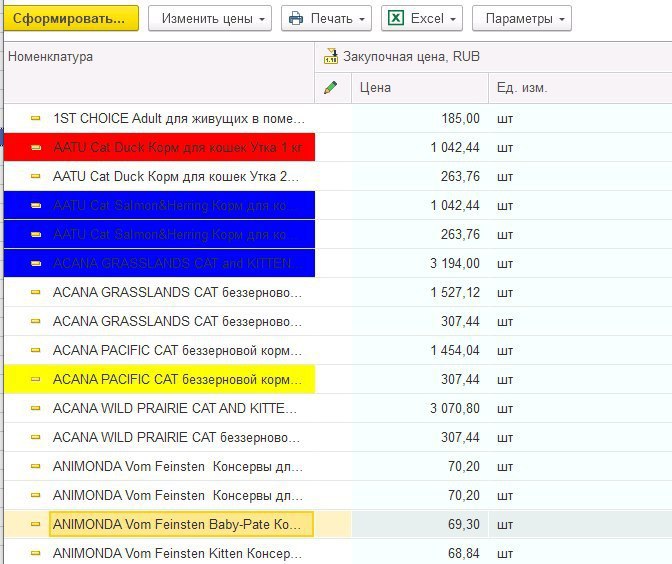Viewport: 672px width, 564px height.
Task: Click the pencil edit column icon
Action: pyautogui.click(x=330, y=87)
